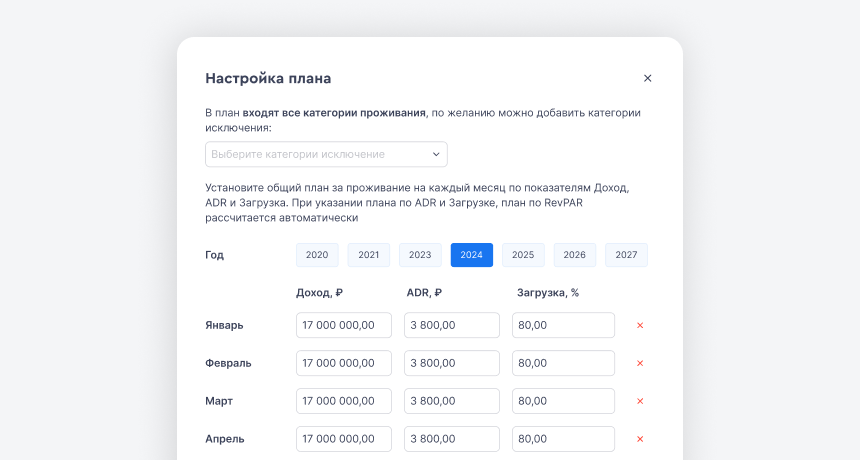Expand dropdown using the chevron arrow

pyautogui.click(x=436, y=154)
